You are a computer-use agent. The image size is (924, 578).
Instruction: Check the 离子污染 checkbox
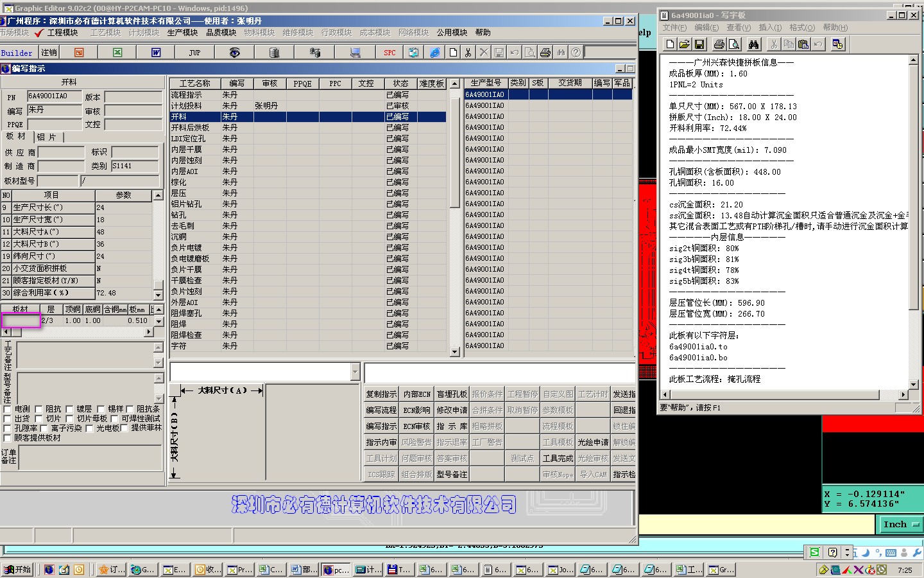click(44, 428)
